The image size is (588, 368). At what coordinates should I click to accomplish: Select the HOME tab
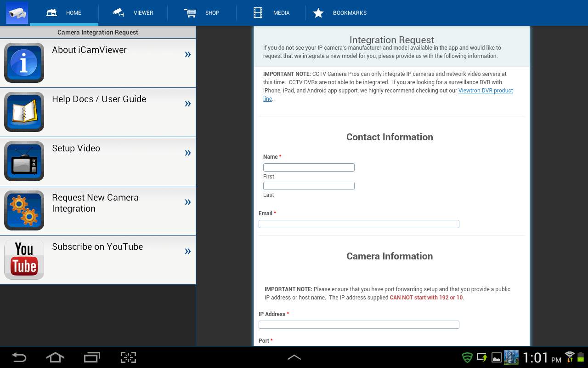tap(64, 13)
